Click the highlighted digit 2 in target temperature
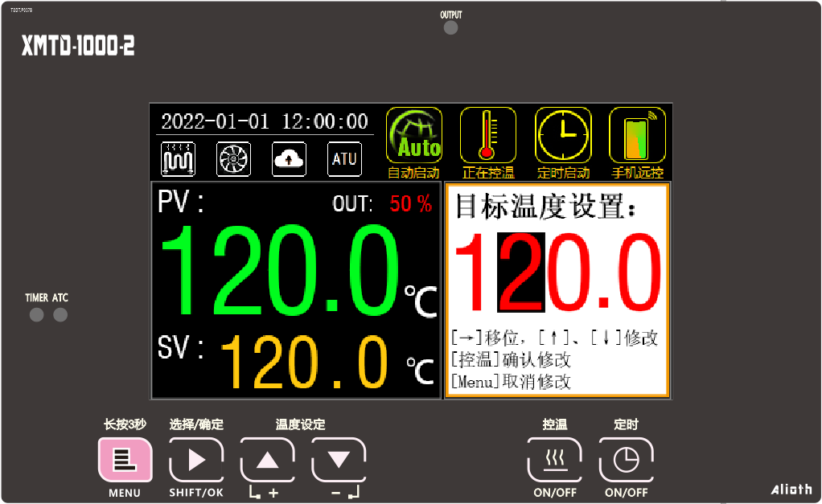This screenshot has height=504, width=822. pos(521,272)
